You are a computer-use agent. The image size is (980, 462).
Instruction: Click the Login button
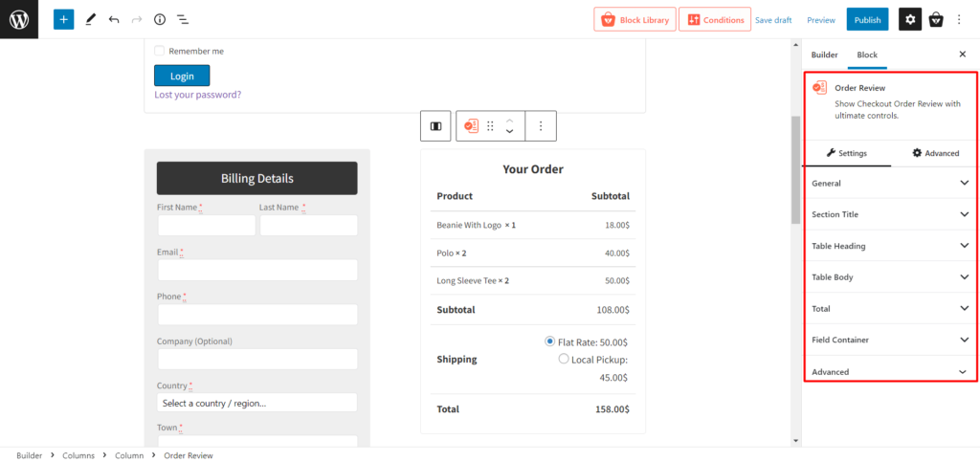click(x=182, y=76)
